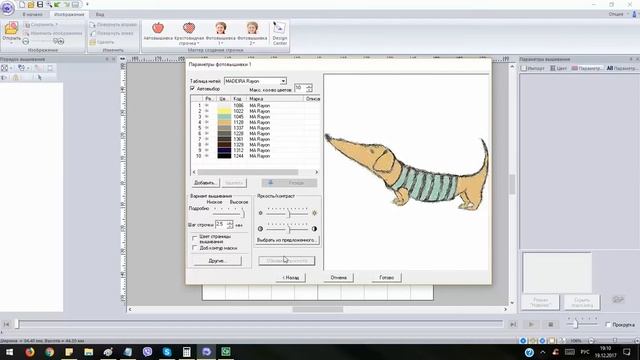Screen dimensions: 640x360
Task: Click the contrast slider track
Action: (x=287, y=228)
